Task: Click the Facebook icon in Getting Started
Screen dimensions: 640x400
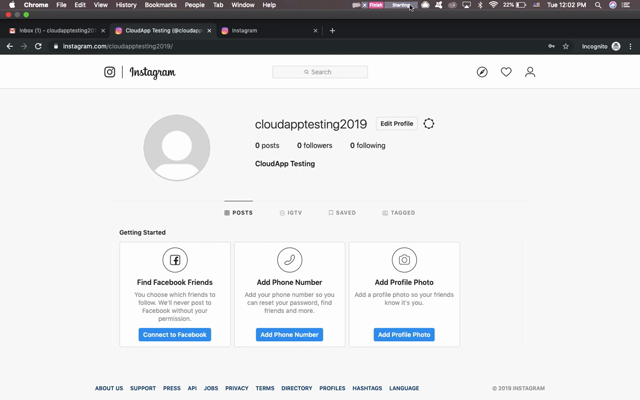Action: [x=175, y=260]
